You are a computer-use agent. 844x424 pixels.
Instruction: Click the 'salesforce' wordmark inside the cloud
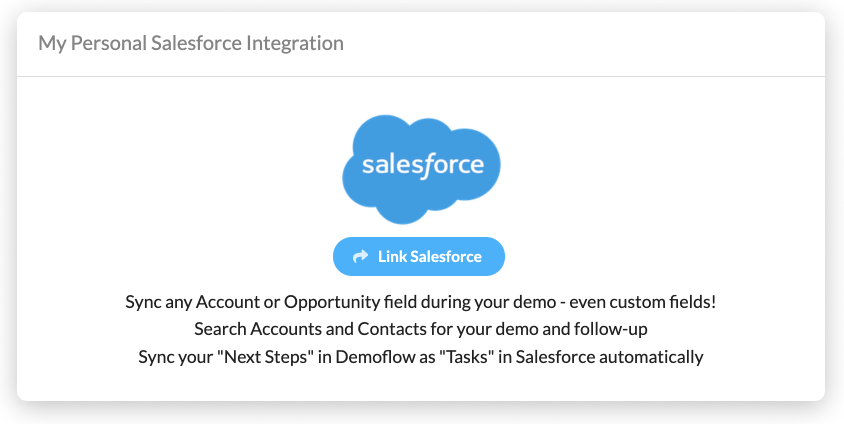click(x=423, y=165)
